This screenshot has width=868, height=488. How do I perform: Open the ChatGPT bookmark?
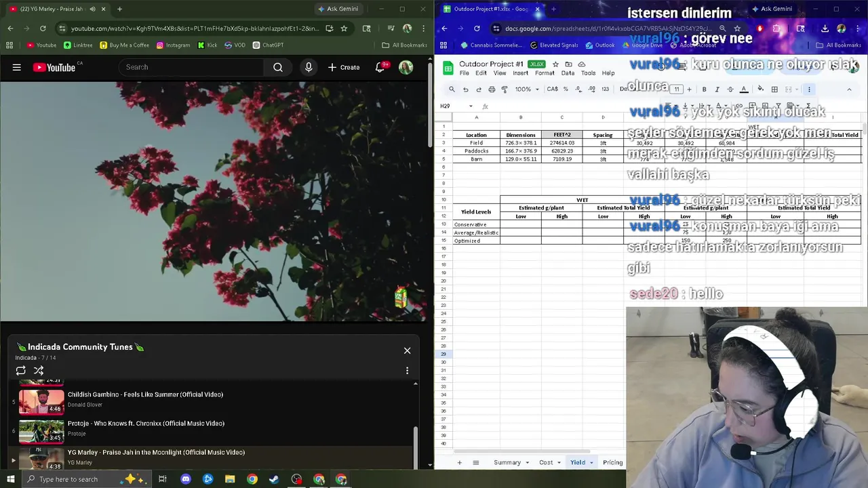click(268, 45)
